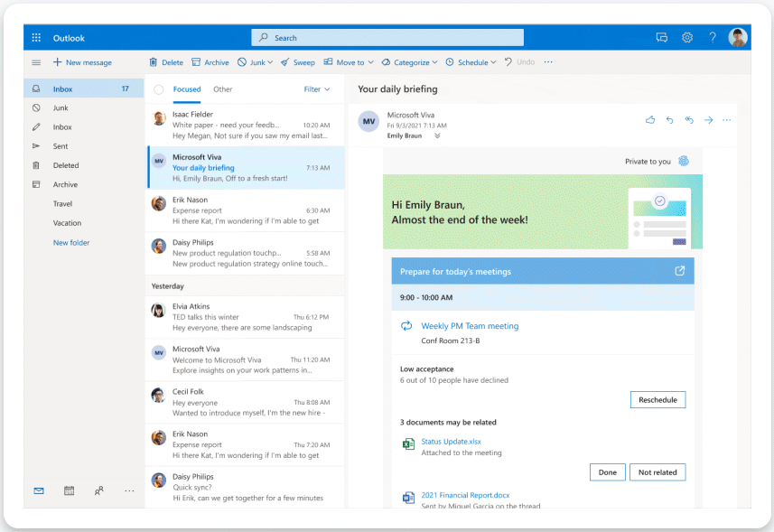
Task: Open the Move to dropdown
Action: coord(349,62)
